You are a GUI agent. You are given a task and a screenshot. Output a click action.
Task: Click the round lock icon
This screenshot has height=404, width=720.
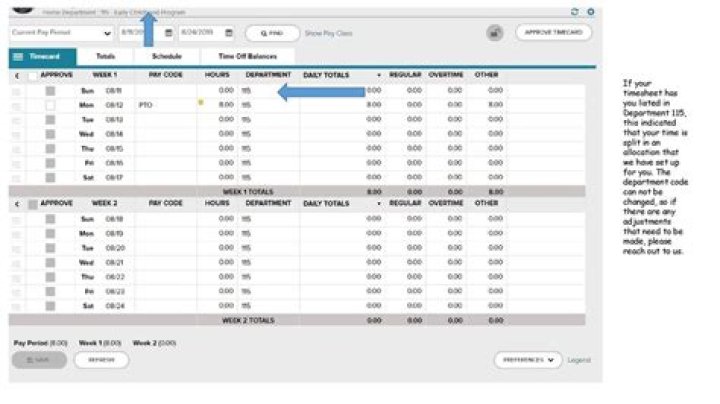(x=495, y=33)
